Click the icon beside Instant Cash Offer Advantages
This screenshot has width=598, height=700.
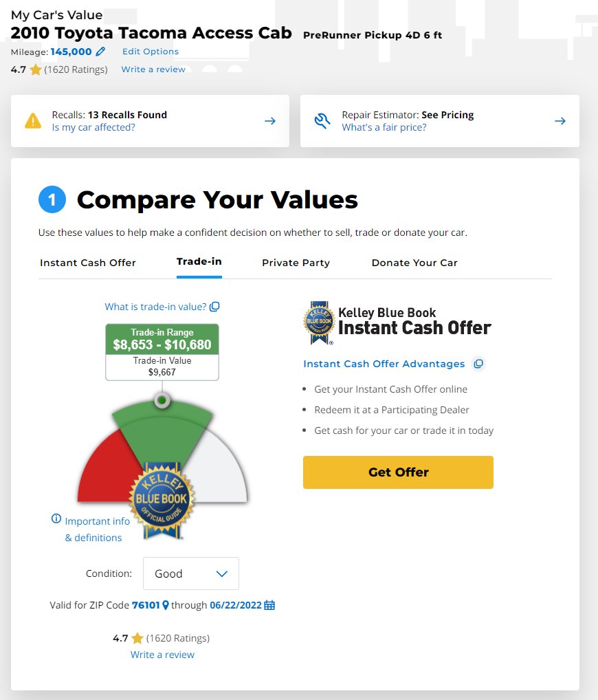(478, 364)
